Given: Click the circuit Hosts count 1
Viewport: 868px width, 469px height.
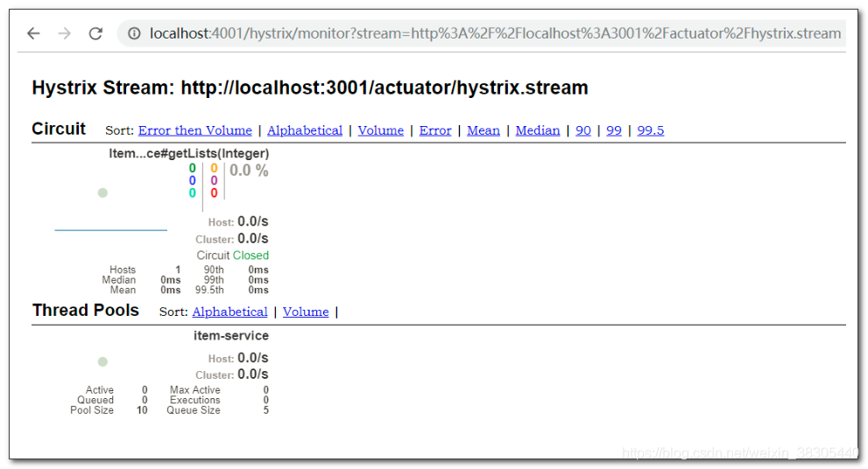Looking at the screenshot, I should pos(178,269).
